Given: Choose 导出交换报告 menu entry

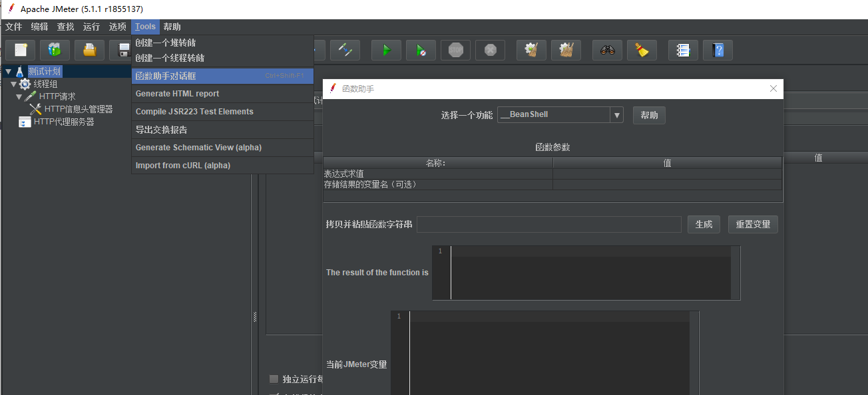Looking at the screenshot, I should [x=222, y=130].
